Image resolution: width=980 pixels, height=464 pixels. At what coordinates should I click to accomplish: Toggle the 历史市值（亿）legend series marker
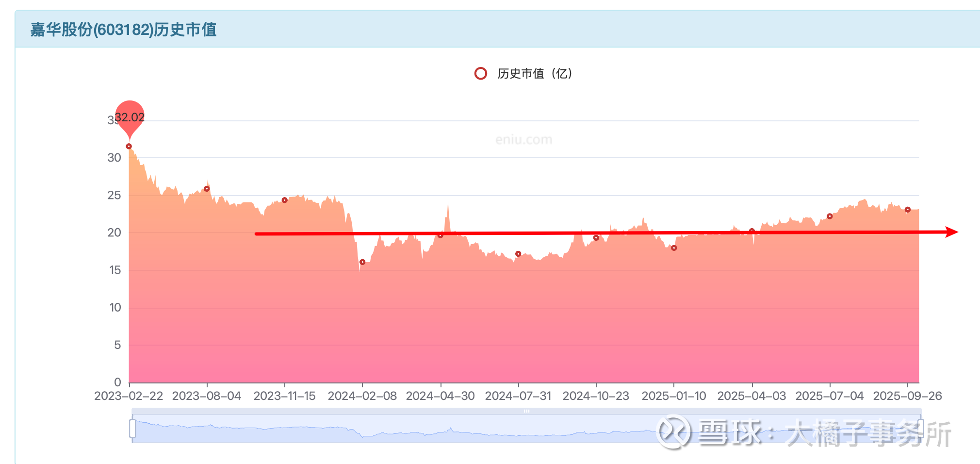pyautogui.click(x=480, y=73)
